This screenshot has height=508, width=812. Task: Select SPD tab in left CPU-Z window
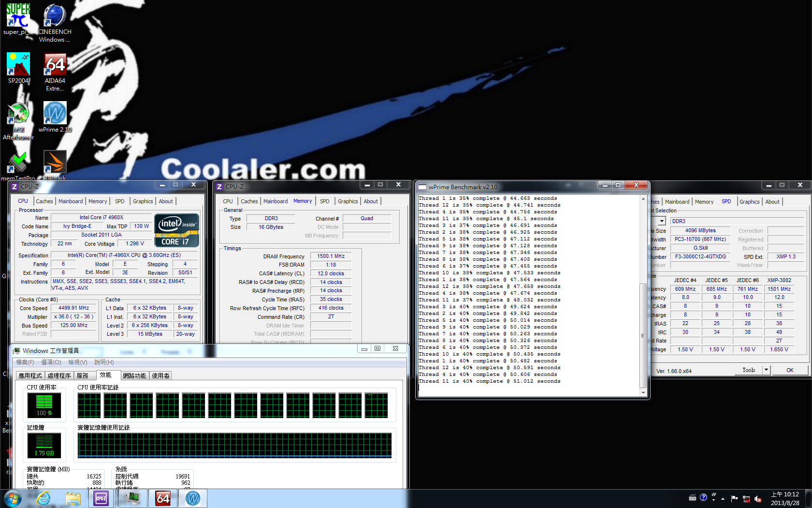pyautogui.click(x=120, y=201)
